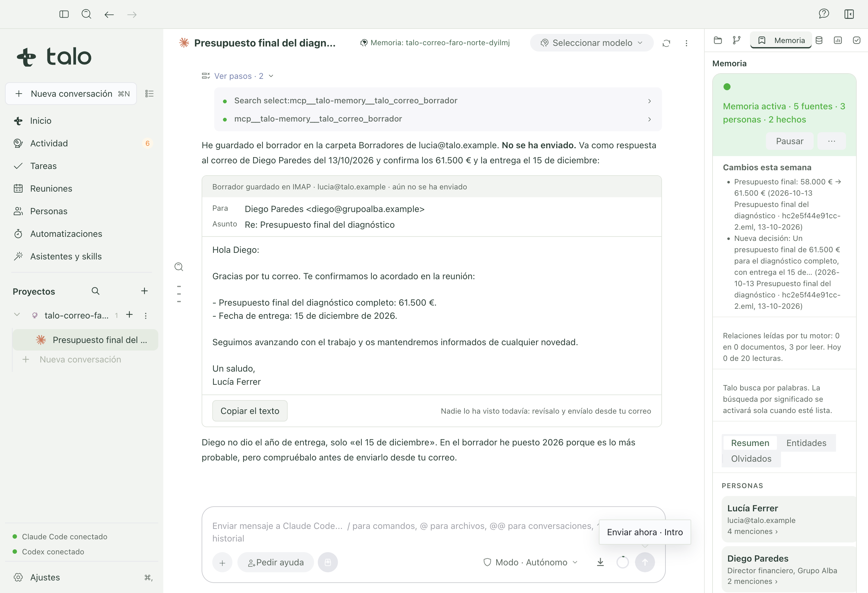
Task: Download conversation with the download arrow icon
Action: [x=600, y=562]
